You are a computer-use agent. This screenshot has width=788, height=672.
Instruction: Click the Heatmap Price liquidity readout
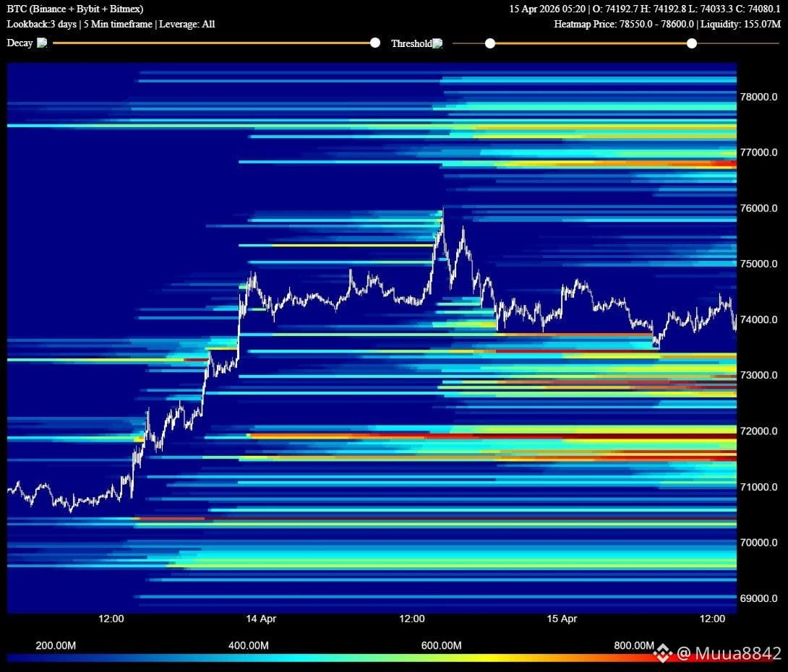[667, 24]
